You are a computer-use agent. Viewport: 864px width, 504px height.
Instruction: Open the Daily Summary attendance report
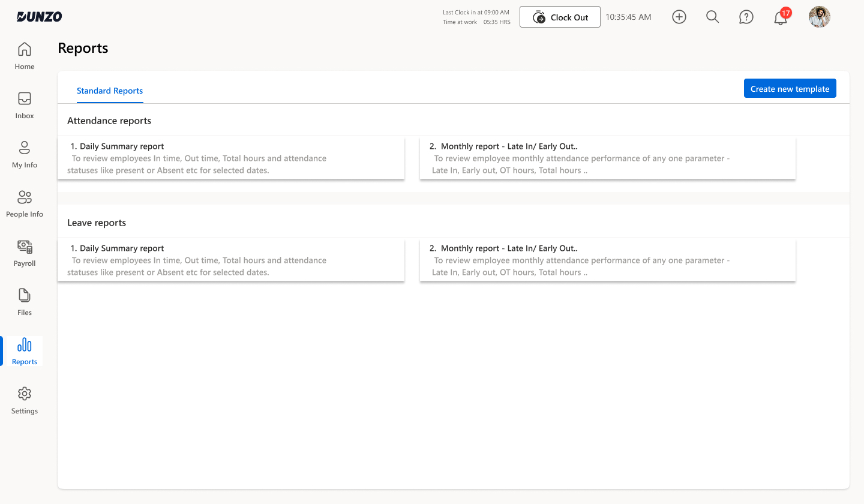click(232, 157)
